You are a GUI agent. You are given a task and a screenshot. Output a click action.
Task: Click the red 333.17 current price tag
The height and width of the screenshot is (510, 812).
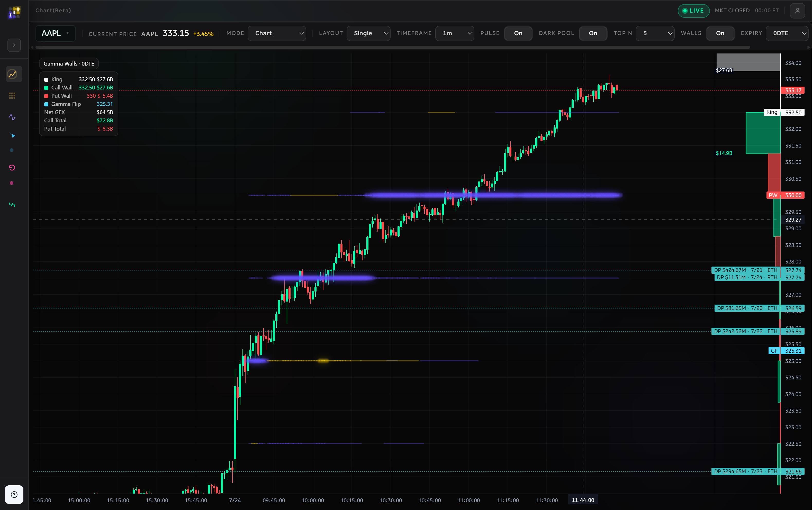792,90
